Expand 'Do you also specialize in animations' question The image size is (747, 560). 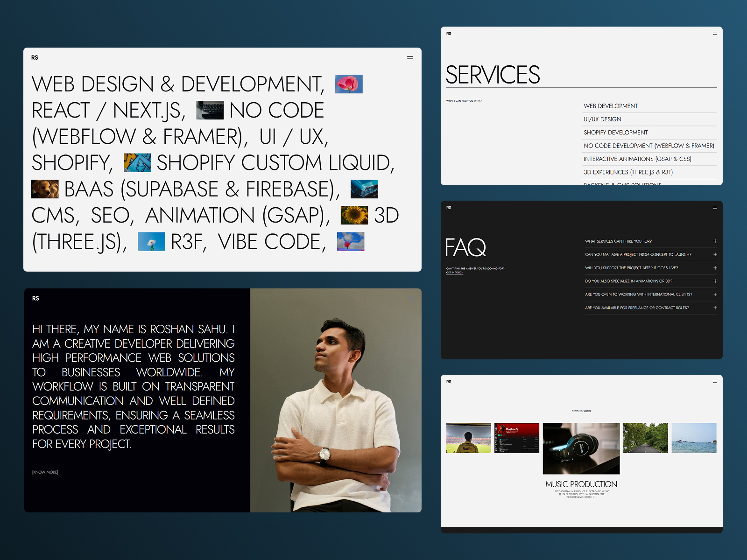pos(651,281)
